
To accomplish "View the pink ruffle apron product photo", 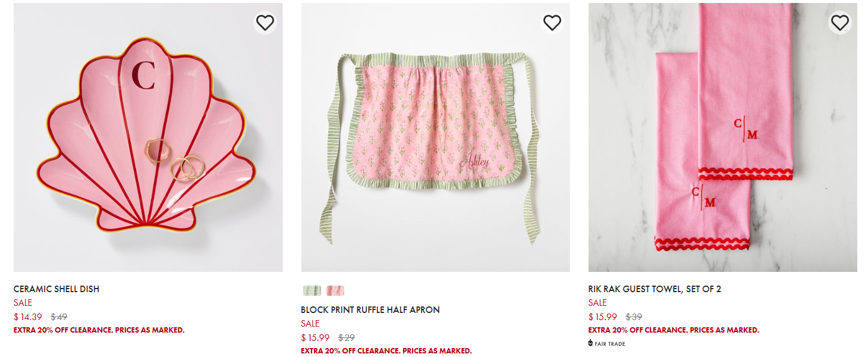I will (x=435, y=137).
